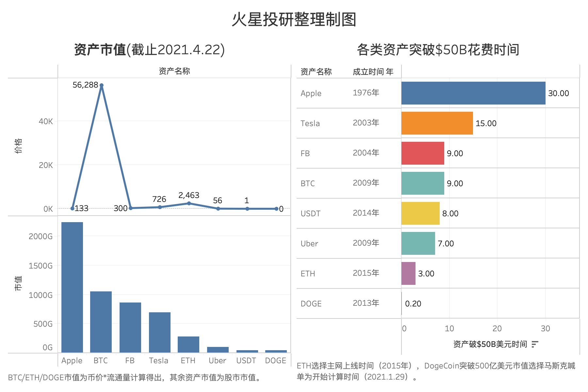Click the Uber row label in right table
Viewport: 588px width, 392px height.
[309, 244]
